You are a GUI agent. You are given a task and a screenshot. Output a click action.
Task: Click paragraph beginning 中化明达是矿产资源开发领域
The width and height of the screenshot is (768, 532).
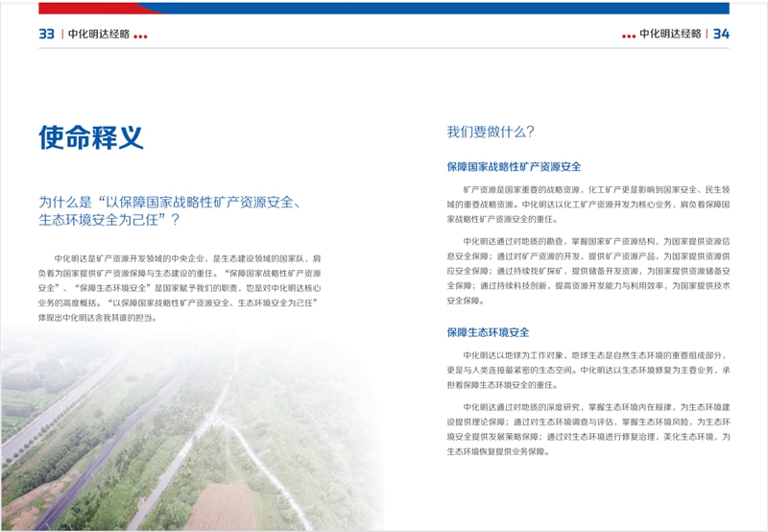[x=180, y=288]
